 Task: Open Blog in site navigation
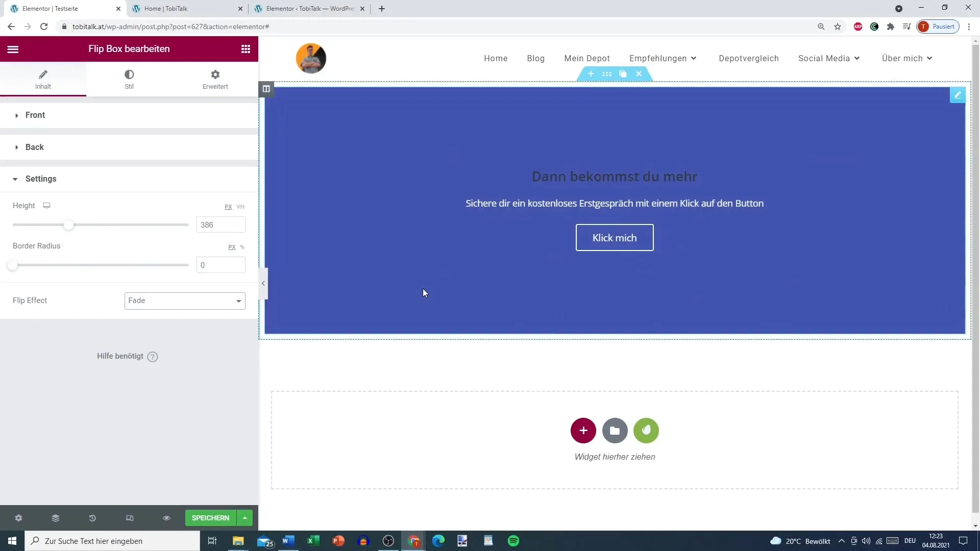click(535, 59)
